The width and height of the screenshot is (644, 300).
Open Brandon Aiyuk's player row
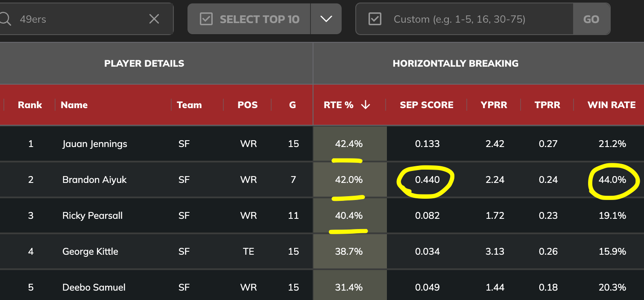coord(322,179)
